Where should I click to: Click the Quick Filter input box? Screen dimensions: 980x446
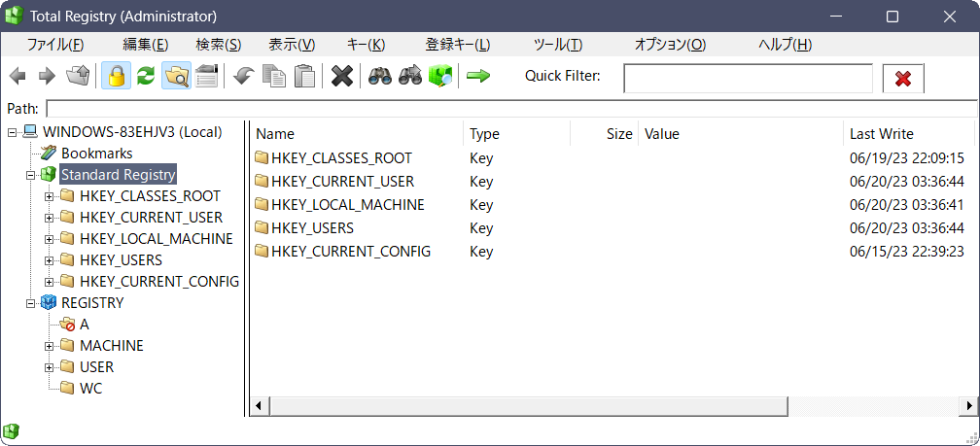749,78
